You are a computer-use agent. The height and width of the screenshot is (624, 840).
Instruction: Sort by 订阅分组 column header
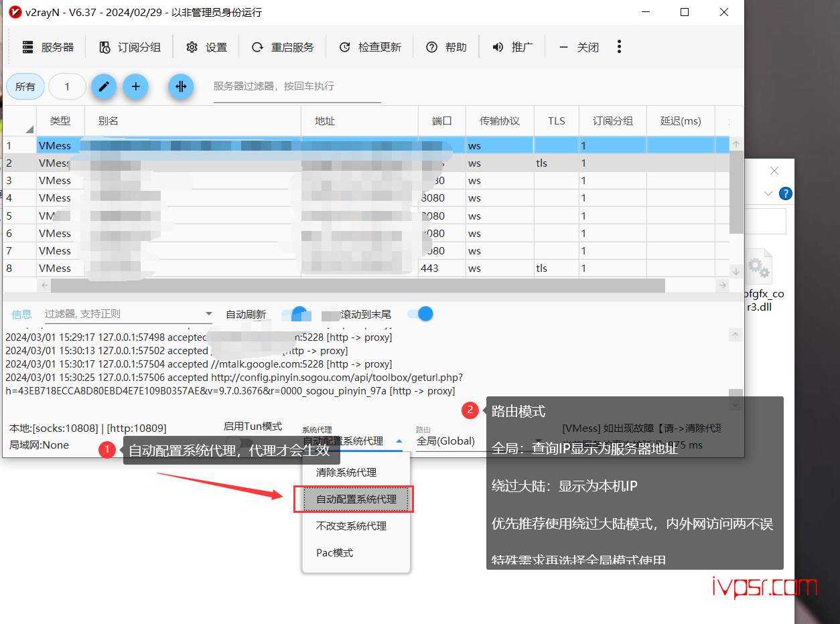(613, 121)
